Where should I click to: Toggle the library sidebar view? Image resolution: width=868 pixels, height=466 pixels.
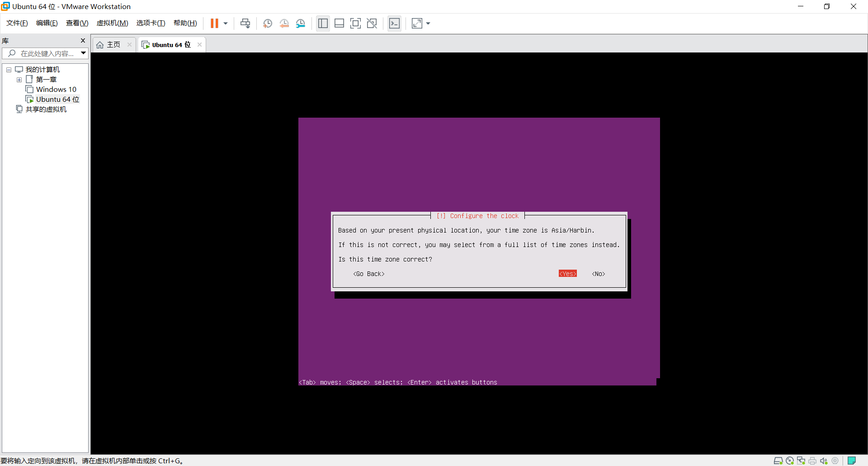(323, 24)
